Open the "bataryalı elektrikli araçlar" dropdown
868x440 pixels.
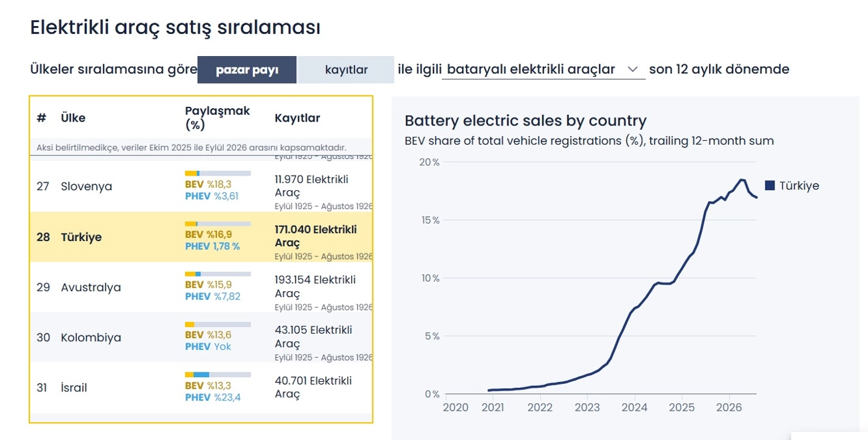[544, 69]
